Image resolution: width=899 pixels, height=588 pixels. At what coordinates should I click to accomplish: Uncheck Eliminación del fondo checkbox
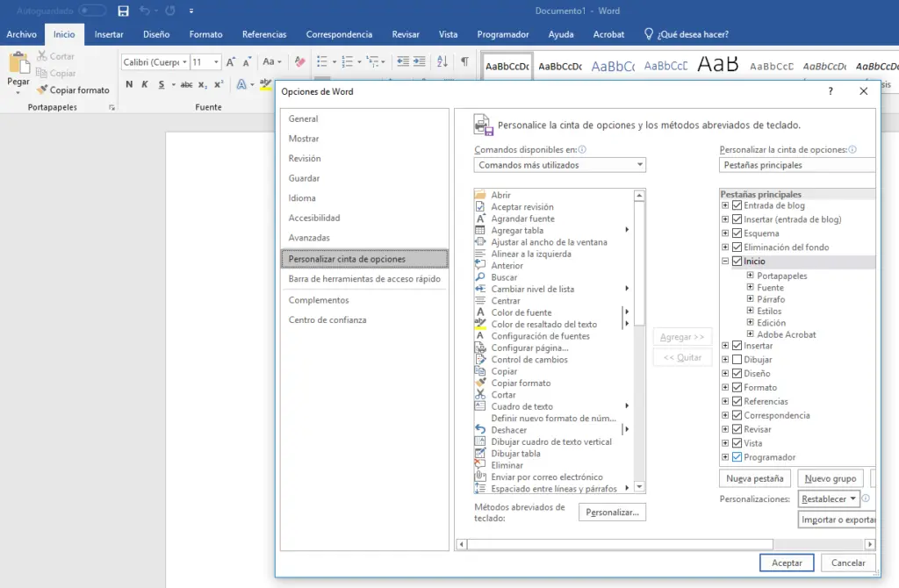pos(737,247)
